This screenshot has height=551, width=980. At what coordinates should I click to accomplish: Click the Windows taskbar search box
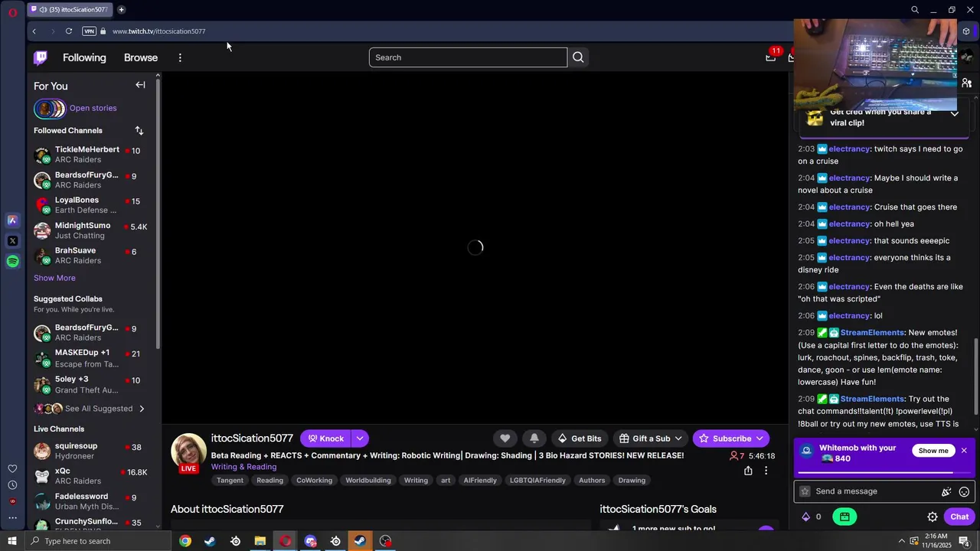tap(98, 541)
